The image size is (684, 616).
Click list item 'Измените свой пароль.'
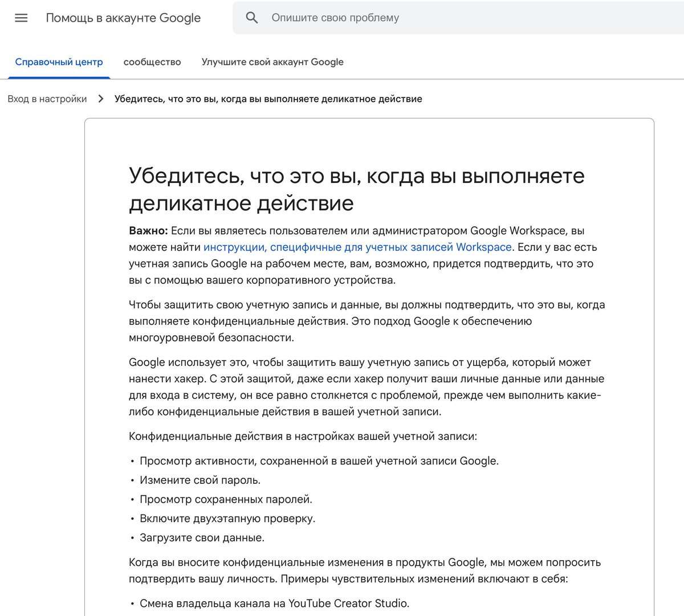(x=200, y=480)
